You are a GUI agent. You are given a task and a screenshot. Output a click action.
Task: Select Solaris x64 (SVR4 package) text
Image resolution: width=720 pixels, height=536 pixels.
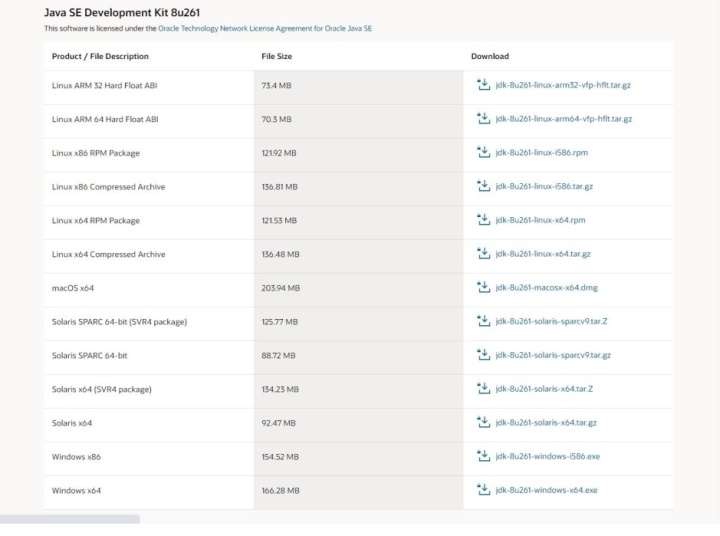point(101,389)
